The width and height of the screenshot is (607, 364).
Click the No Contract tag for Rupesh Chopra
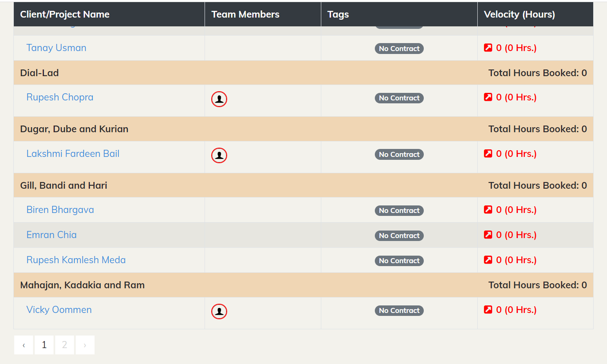[399, 98]
